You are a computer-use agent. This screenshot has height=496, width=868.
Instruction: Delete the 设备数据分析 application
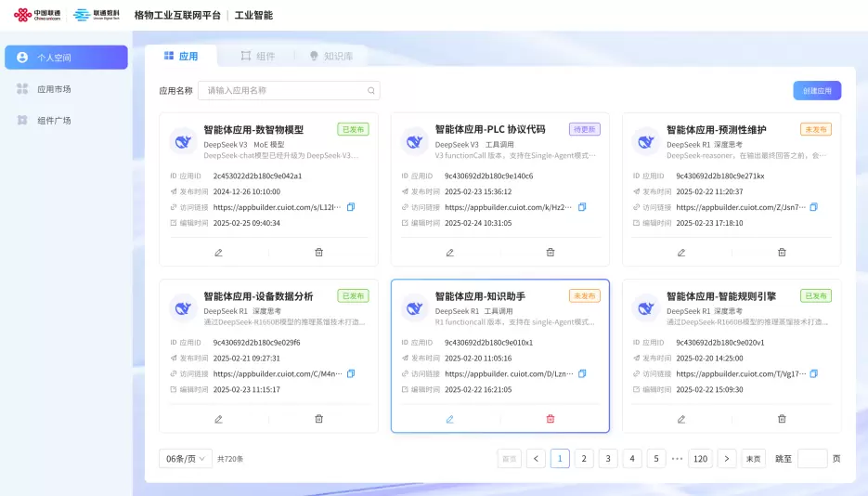click(x=318, y=419)
